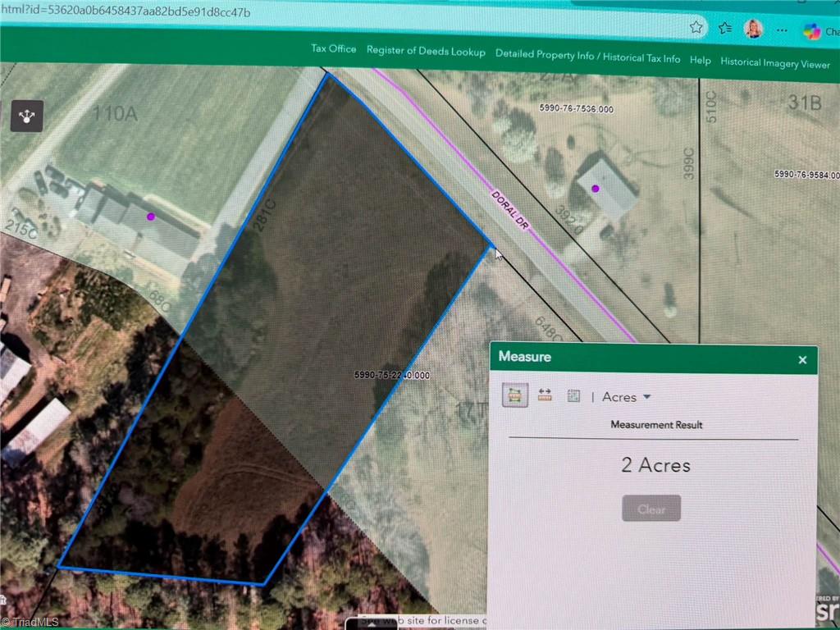The width and height of the screenshot is (840, 630).
Task: Open the Tax Office link
Action: [x=334, y=48]
